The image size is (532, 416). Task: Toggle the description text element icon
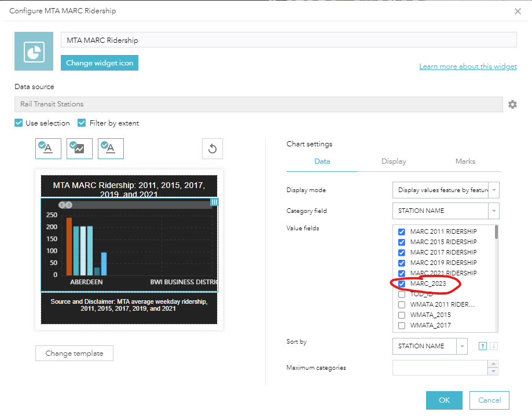[111, 149]
